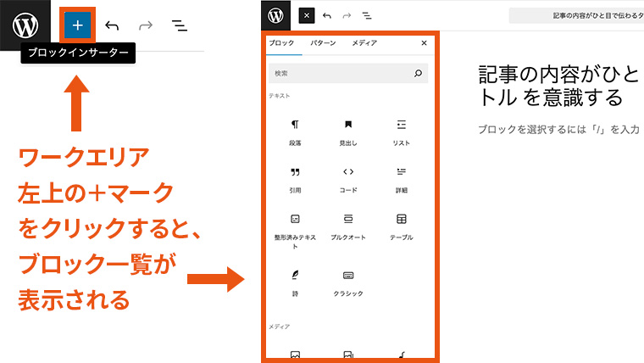The height and width of the screenshot is (363, 644).
Task: Click the WordPress logo in the left editor
Action: tap(25, 25)
